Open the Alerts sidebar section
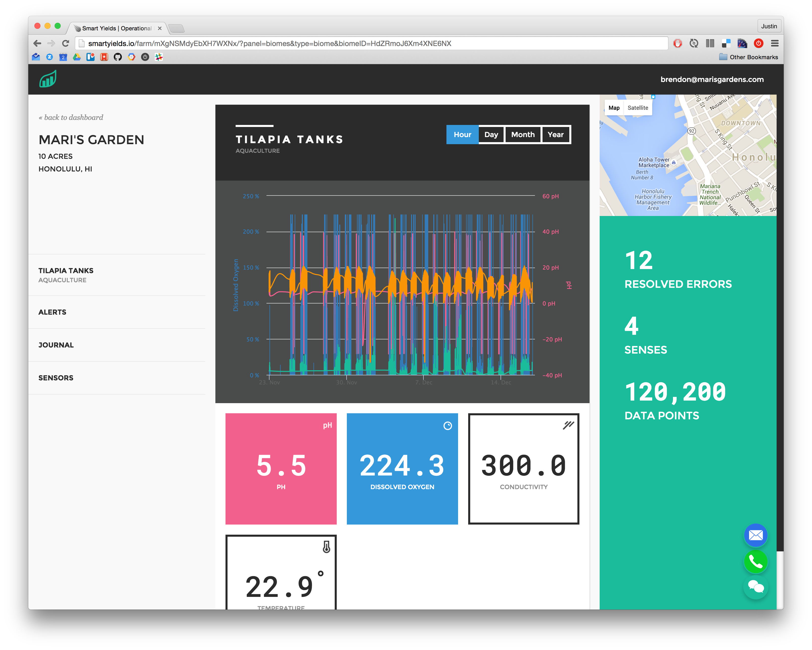Image resolution: width=812 pixels, height=650 pixels. (52, 312)
